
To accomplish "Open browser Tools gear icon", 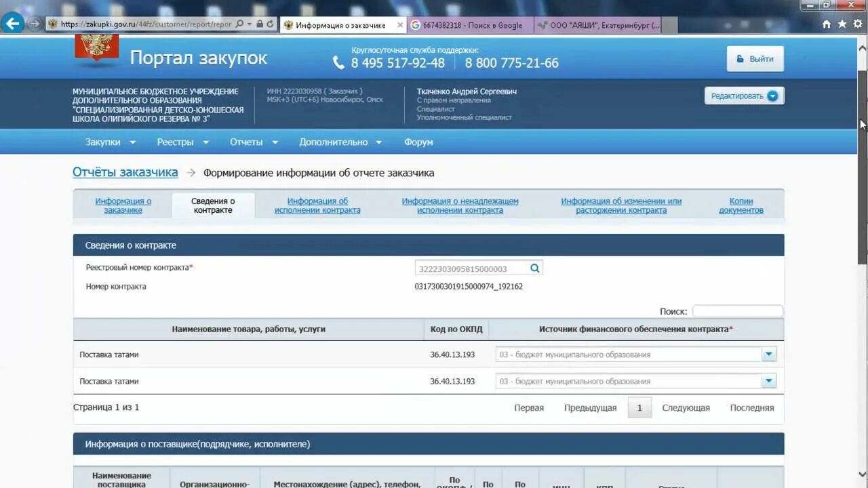I will point(859,24).
